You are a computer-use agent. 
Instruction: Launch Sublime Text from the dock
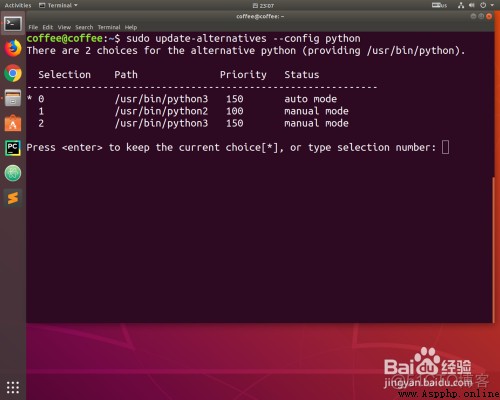(13, 198)
